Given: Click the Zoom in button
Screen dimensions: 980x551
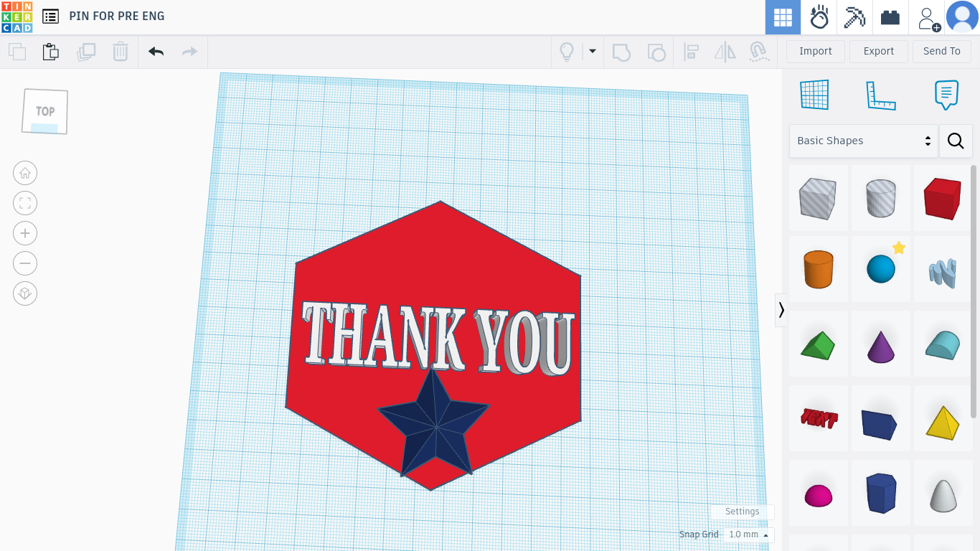Looking at the screenshot, I should pos(25,233).
